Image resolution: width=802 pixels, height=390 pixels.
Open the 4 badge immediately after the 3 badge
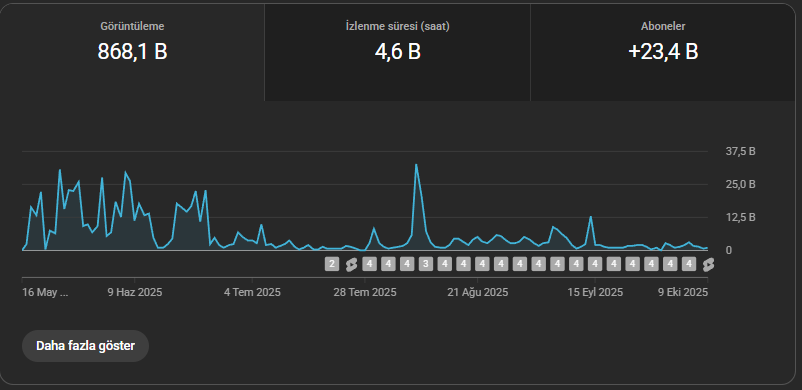tap(444, 264)
